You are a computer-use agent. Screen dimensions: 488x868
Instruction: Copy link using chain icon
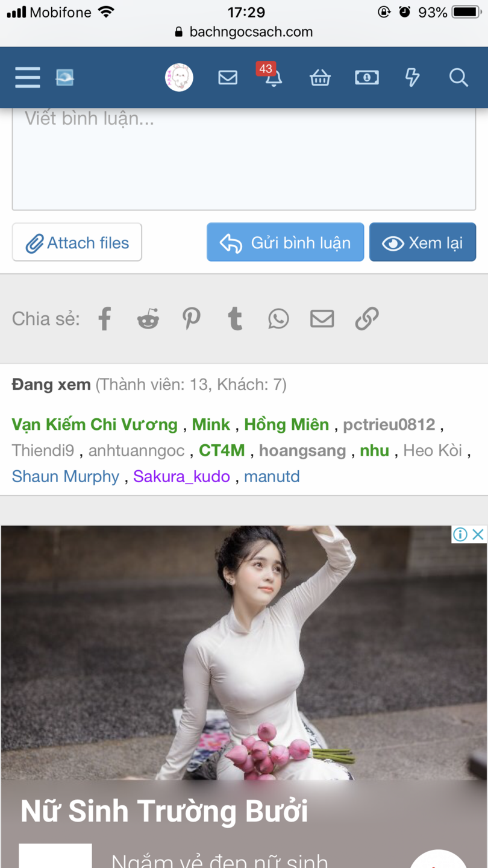(x=366, y=318)
